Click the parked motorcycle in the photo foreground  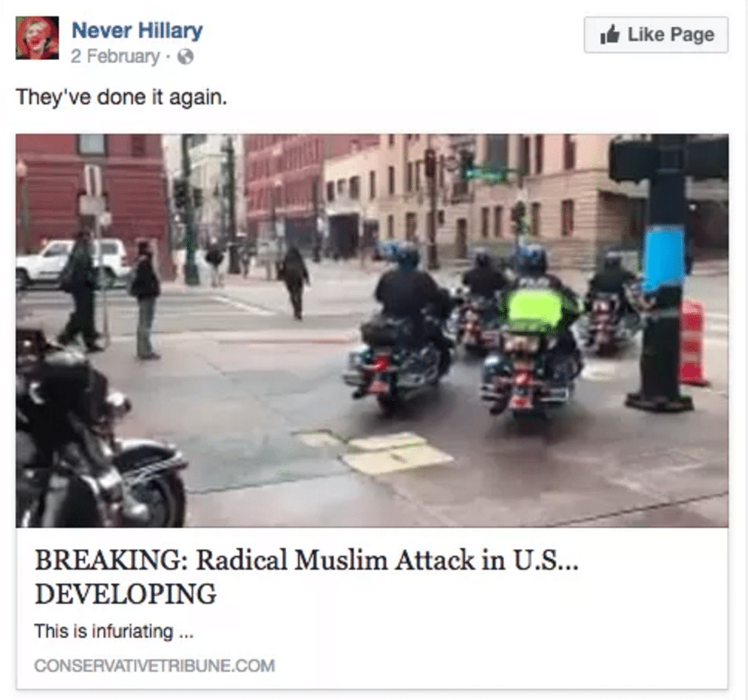coord(96,432)
